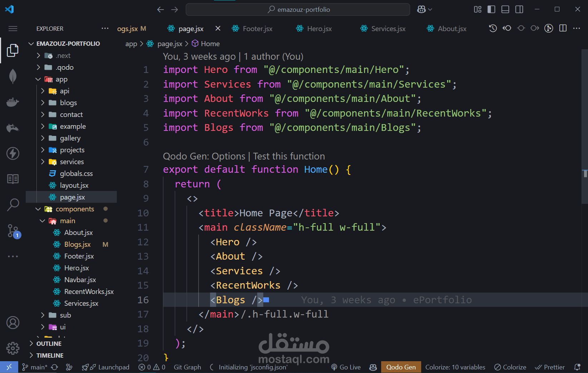Toggle the bottom panel
The height and width of the screenshot is (373, 588).
click(505, 10)
